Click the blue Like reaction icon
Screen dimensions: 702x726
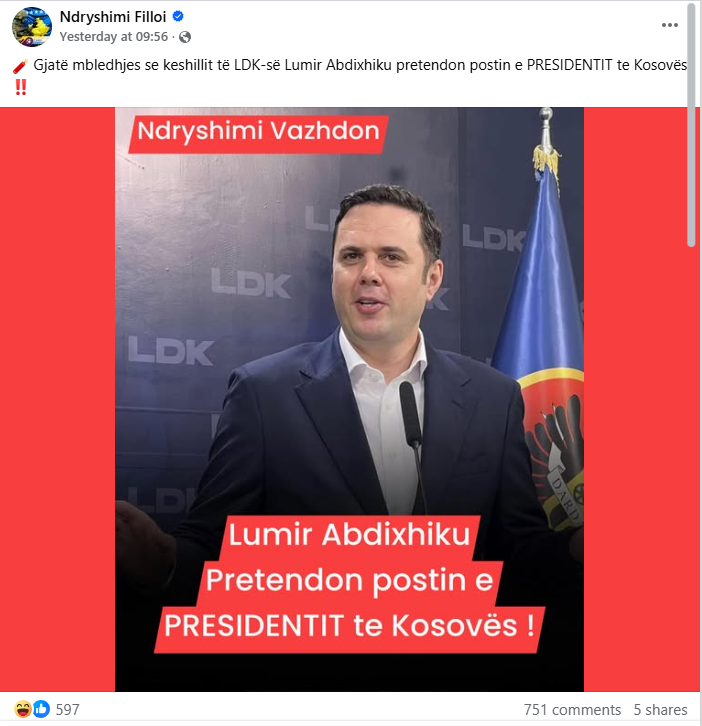click(41, 708)
